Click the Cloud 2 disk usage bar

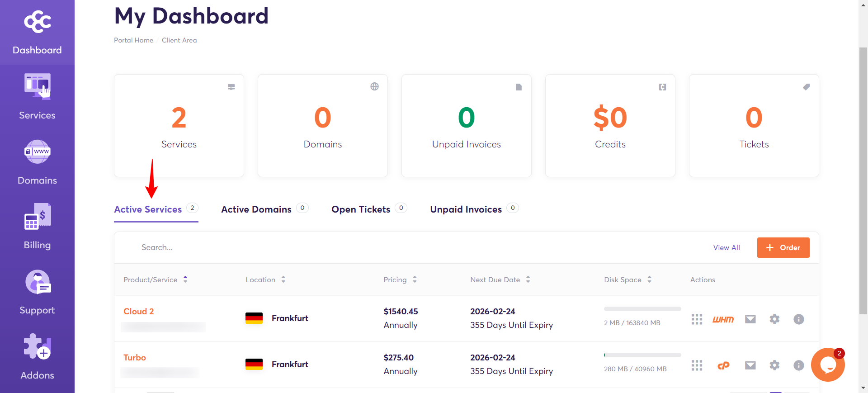coord(642,309)
